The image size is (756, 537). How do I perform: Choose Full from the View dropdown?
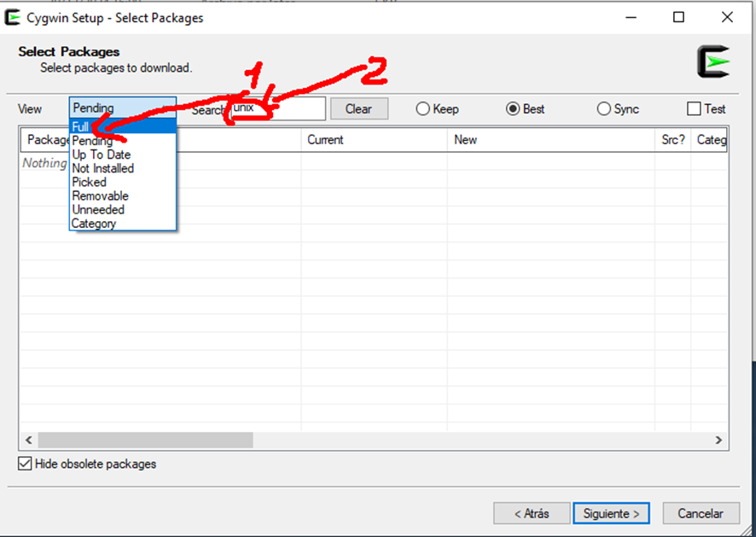point(81,127)
